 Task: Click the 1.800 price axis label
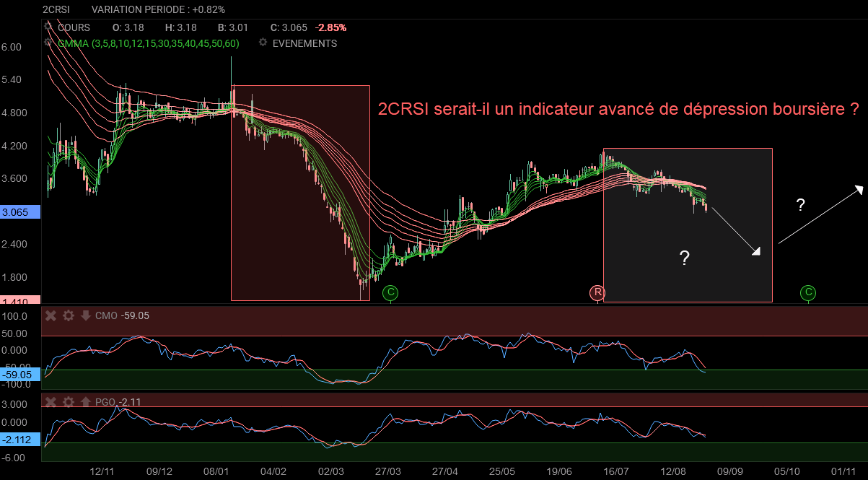pos(15,278)
